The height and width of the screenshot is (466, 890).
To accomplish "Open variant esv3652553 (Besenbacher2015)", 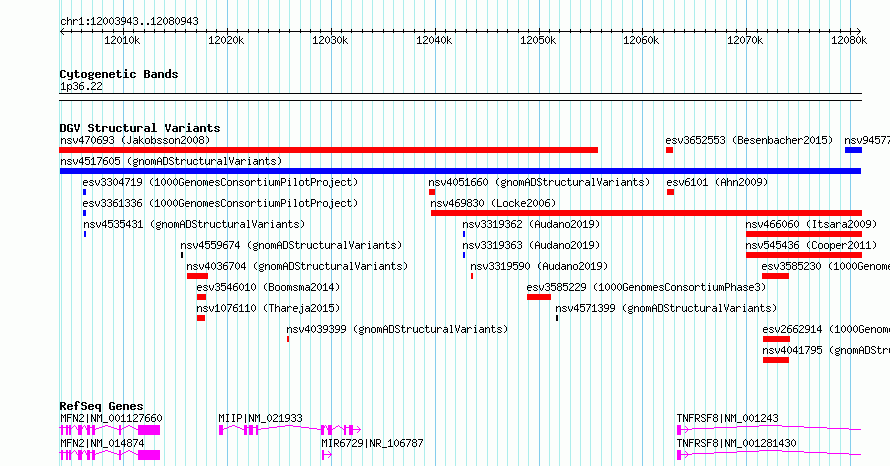I will click(x=749, y=140).
